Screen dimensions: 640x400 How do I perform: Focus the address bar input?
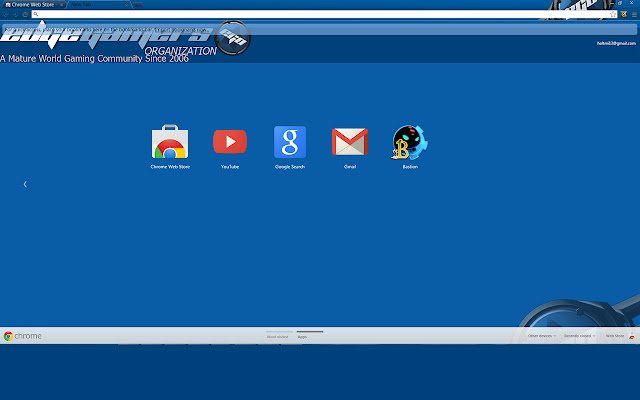(x=324, y=14)
